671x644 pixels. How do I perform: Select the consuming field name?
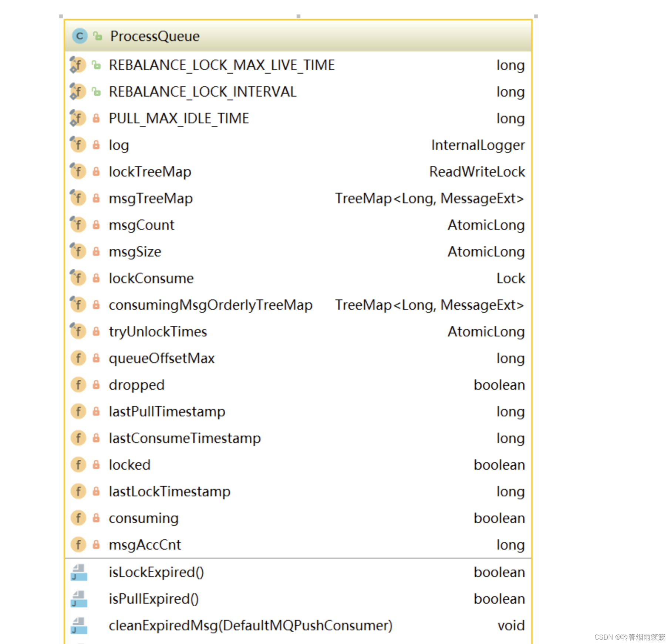(x=144, y=519)
